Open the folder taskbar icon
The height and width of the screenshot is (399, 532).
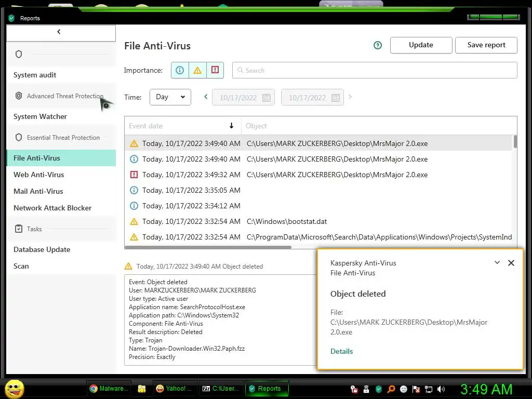click(142, 389)
